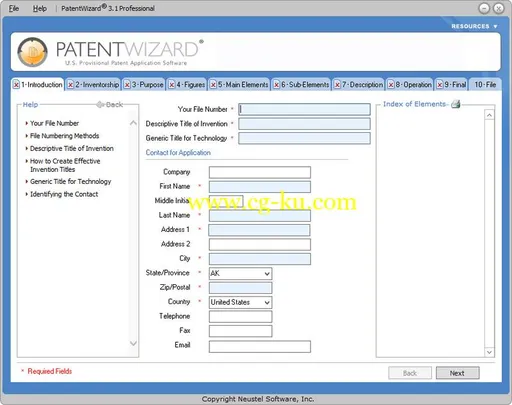
Task: Click the 'Contact for Application' heading
Action: tap(178, 153)
